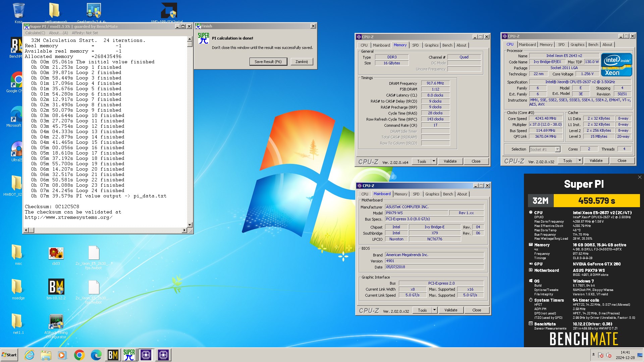The height and width of the screenshot is (362, 644).
Task: Open Mainboard tab in processor CPU-Z window
Action: point(527,45)
